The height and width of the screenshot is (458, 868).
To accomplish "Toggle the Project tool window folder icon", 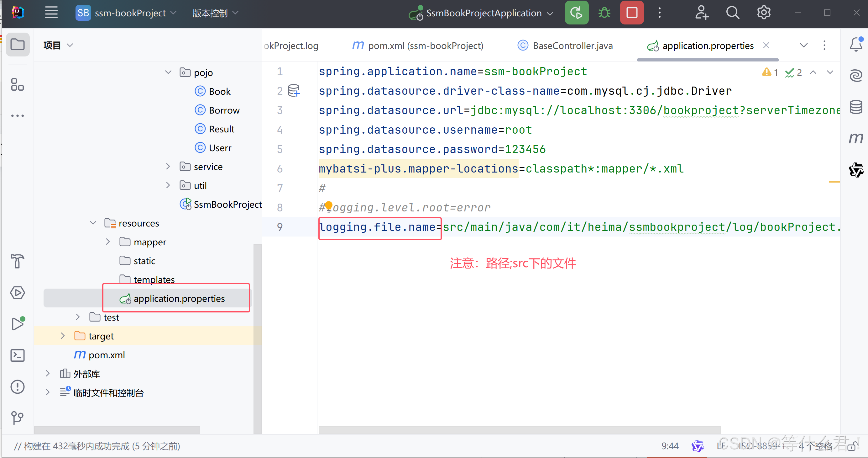I will click(18, 45).
